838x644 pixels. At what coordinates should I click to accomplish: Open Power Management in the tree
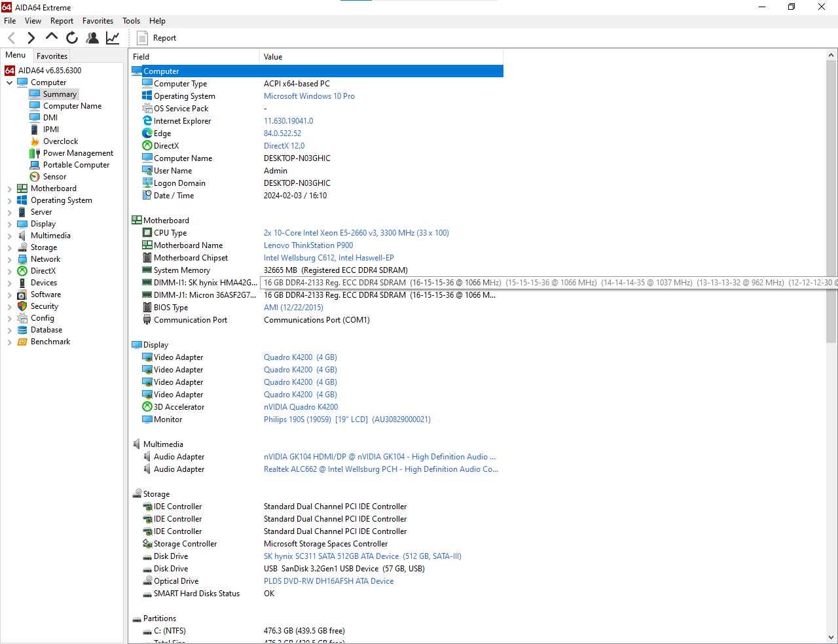(x=78, y=153)
